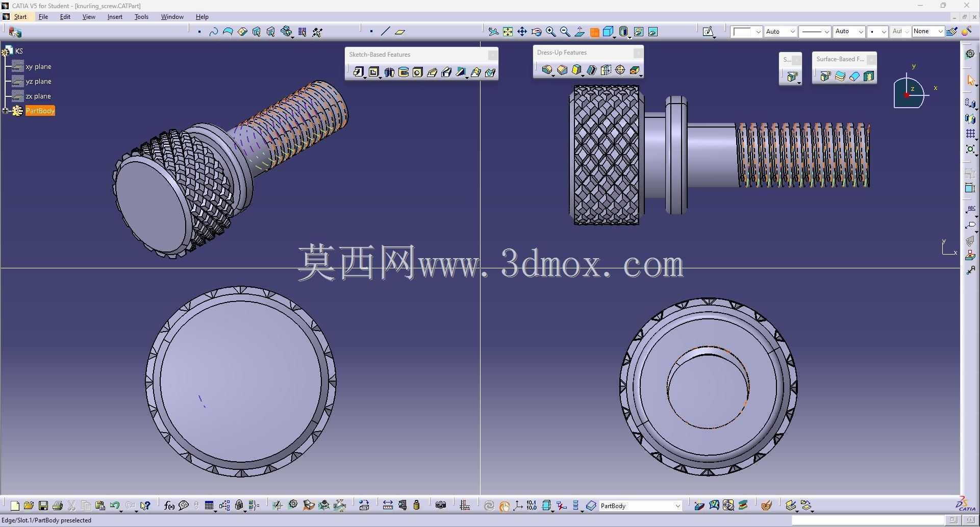Select the Normal View tool

580,32
